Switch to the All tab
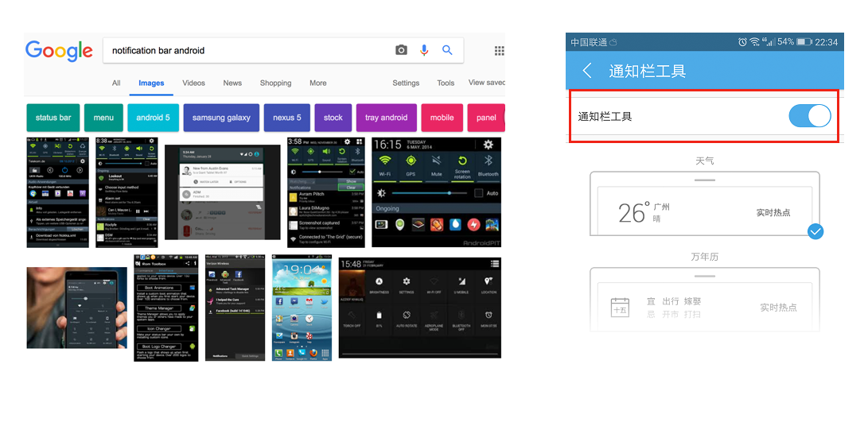 coord(116,83)
